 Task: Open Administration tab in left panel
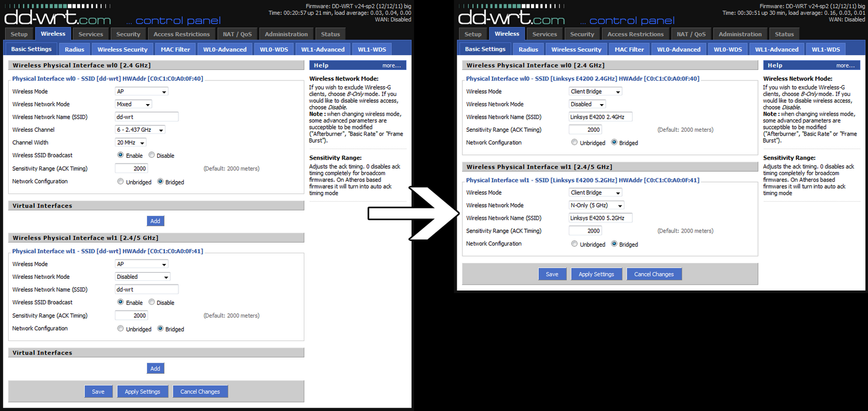(286, 34)
